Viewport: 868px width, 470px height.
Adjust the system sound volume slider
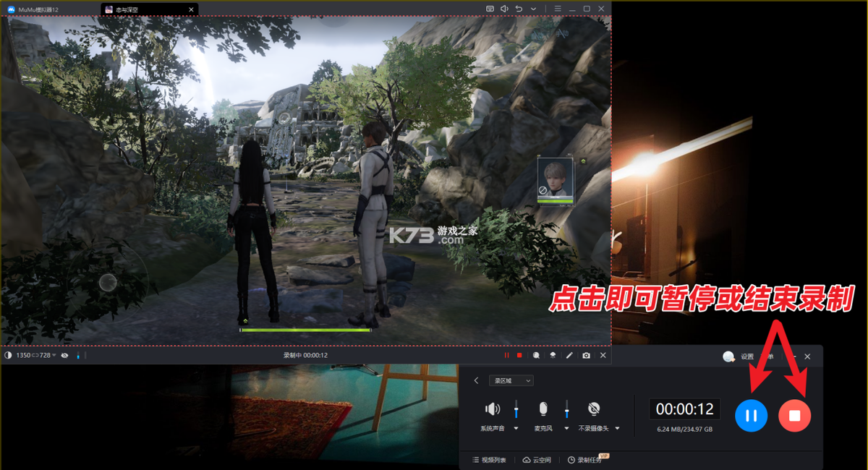516,409
